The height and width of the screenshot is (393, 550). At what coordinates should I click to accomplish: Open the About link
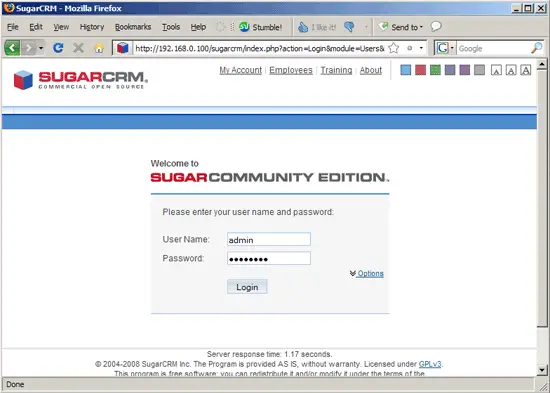(371, 70)
